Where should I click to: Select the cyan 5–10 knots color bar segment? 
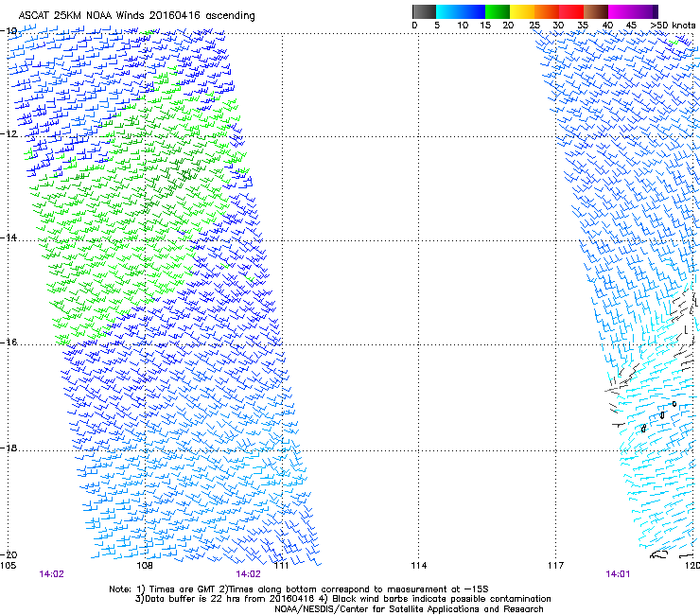pos(447,11)
